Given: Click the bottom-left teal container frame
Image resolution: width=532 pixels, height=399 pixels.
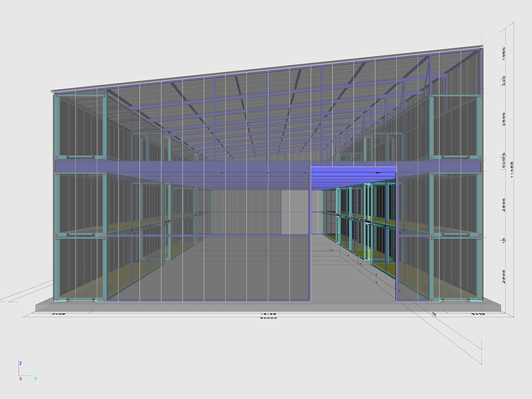Looking at the screenshot, I should 81,269.
